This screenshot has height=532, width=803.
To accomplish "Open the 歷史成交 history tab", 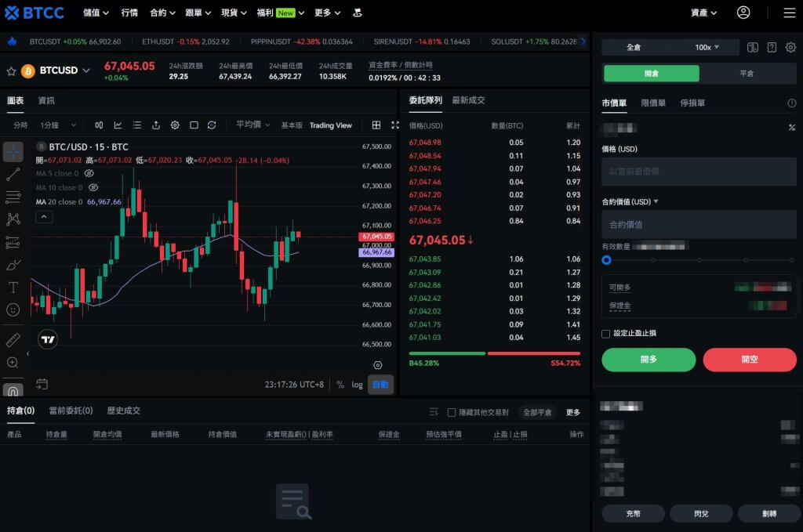I will 123,411.
